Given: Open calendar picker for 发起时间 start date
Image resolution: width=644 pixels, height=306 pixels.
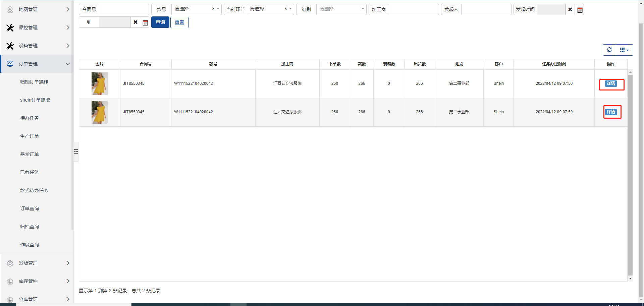Looking at the screenshot, I should [580, 10].
